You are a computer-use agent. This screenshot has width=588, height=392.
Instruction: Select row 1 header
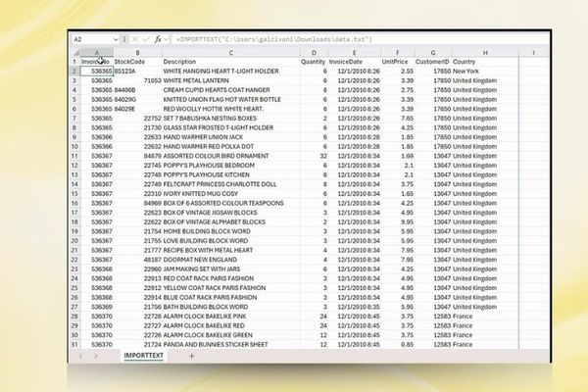tap(74, 62)
